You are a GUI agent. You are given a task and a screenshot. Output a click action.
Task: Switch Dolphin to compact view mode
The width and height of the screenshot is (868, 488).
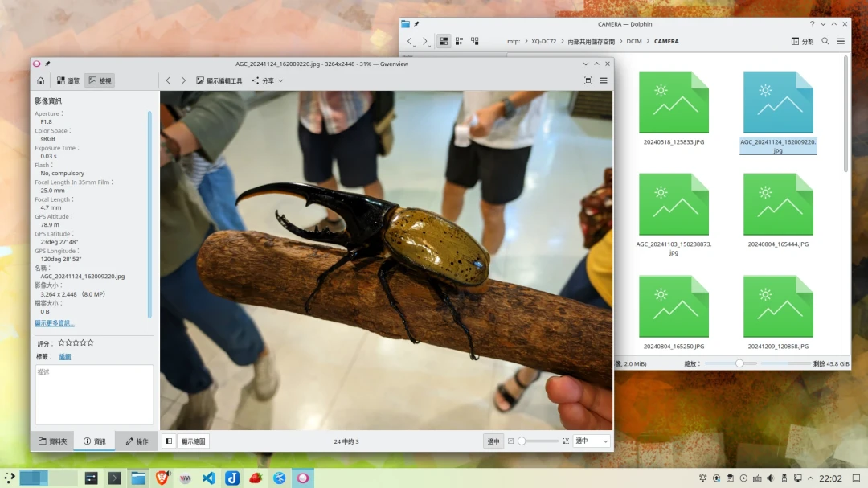[x=459, y=41]
